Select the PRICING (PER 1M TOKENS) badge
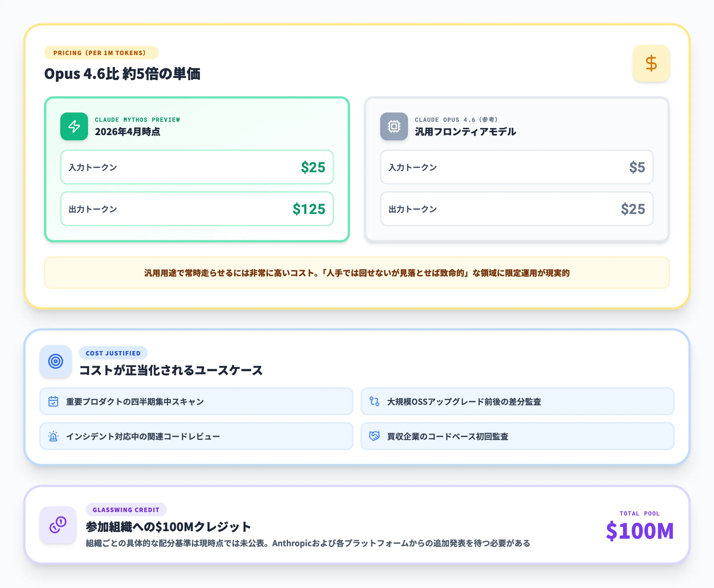Image resolution: width=714 pixels, height=588 pixels. tap(101, 52)
